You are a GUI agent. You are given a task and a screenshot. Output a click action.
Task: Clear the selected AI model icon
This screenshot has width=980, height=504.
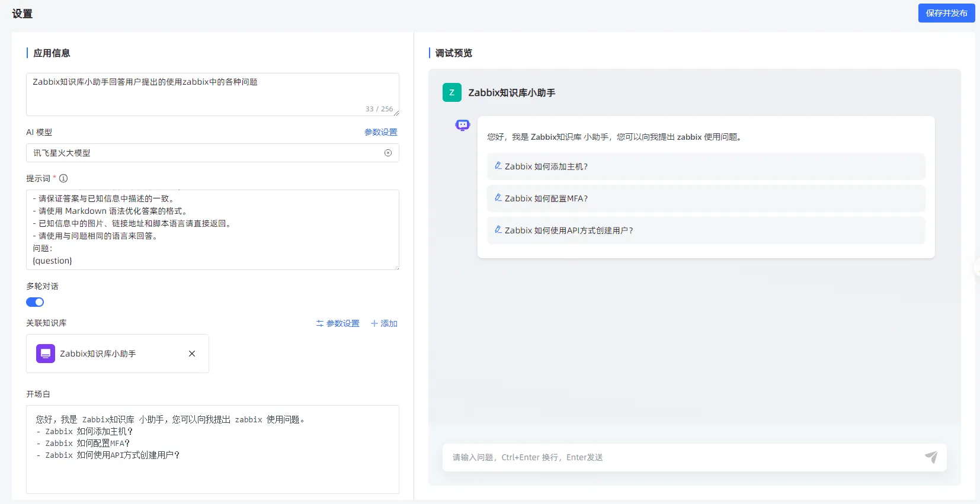pos(388,153)
